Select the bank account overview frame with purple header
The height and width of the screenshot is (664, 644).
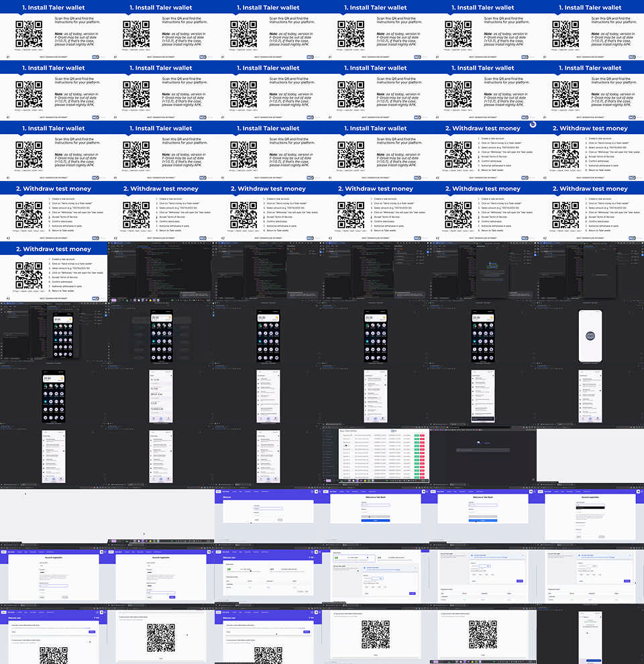(268, 573)
